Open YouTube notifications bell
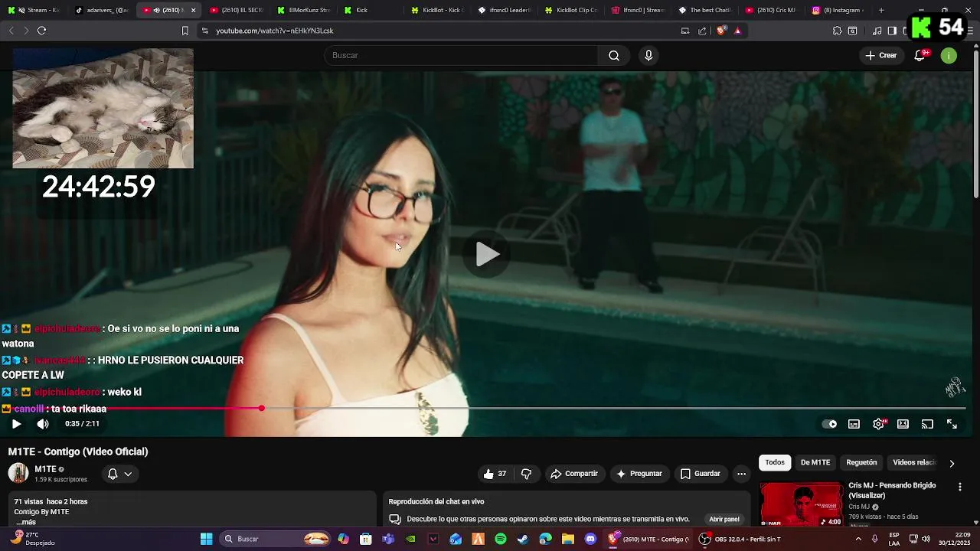 [920, 55]
